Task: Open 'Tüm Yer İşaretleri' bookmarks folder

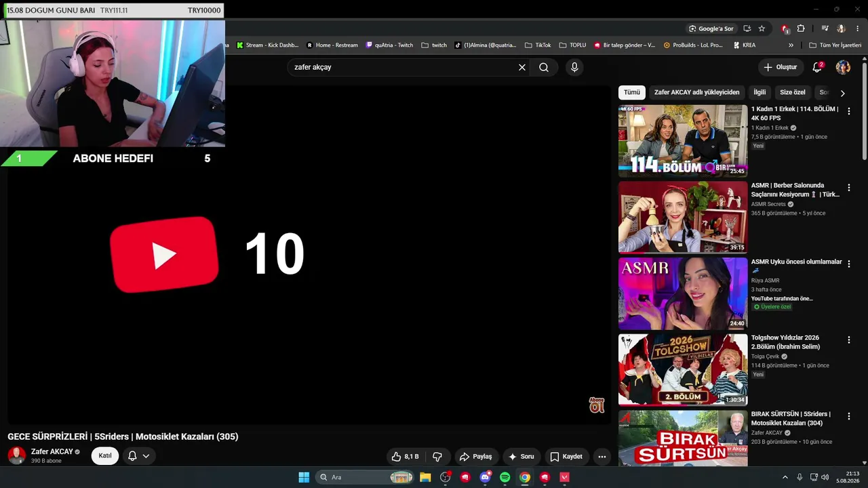Action: pyautogui.click(x=835, y=45)
